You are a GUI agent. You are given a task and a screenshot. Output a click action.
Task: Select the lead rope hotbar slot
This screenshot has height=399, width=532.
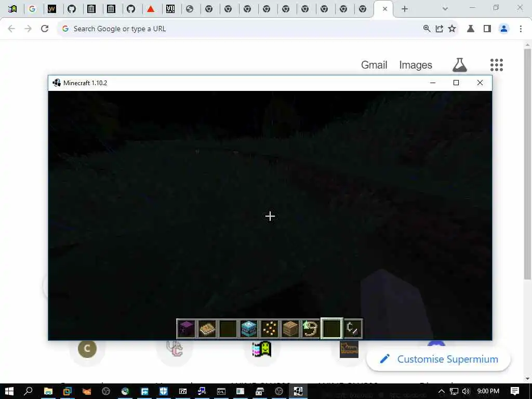click(311, 328)
